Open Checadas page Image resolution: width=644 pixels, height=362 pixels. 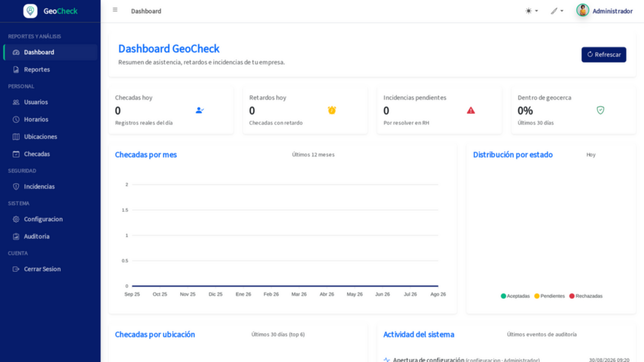pyautogui.click(x=50, y=154)
